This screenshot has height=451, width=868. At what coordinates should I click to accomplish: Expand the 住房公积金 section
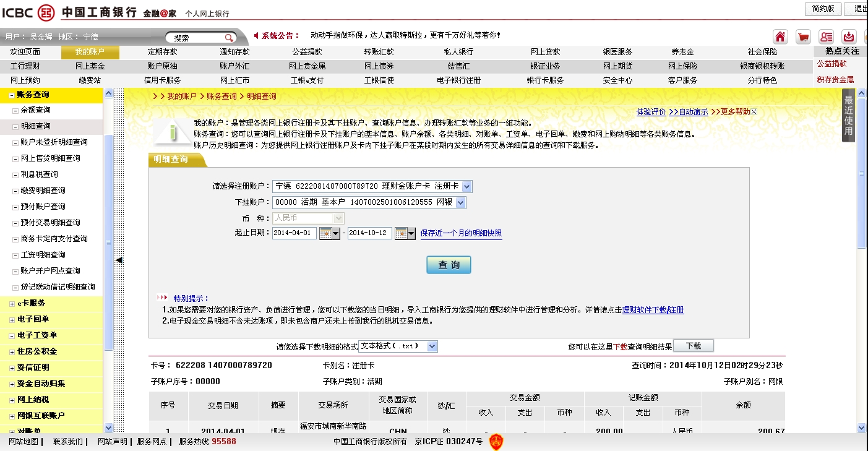[x=12, y=351]
